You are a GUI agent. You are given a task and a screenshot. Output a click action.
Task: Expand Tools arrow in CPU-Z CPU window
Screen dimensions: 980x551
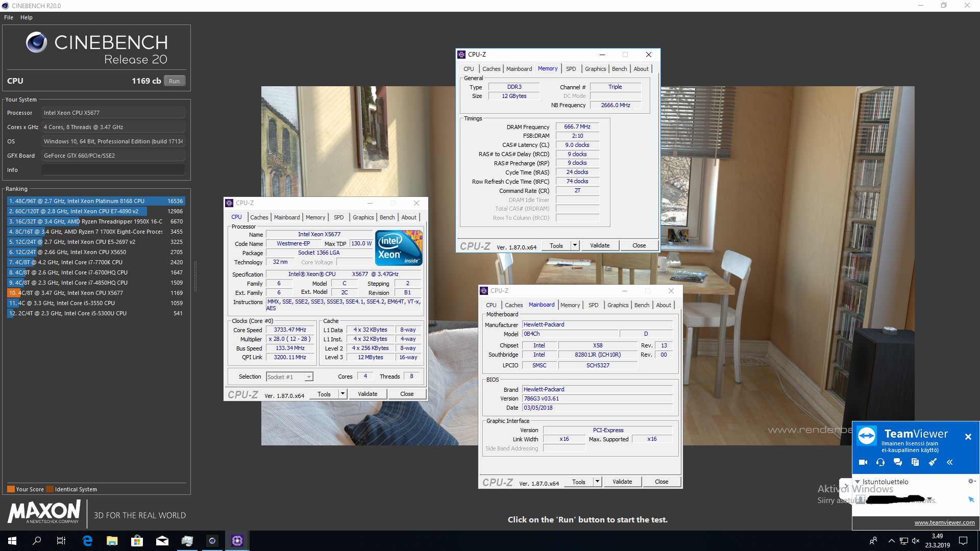click(x=343, y=394)
